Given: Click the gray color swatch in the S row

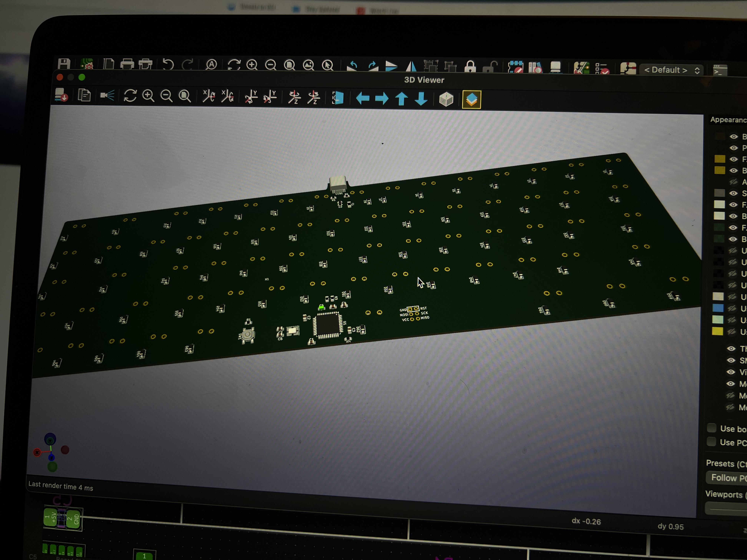Looking at the screenshot, I should point(719,193).
